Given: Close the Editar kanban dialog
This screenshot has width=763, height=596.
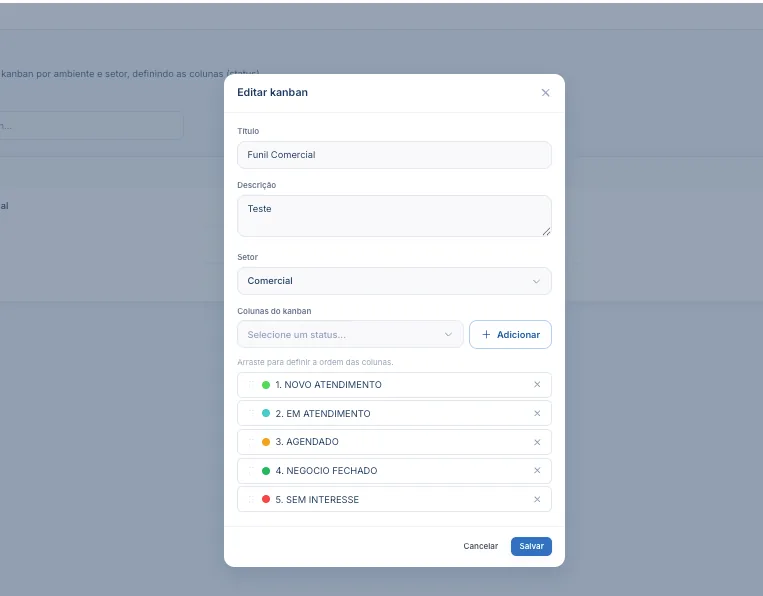Looking at the screenshot, I should [x=545, y=92].
